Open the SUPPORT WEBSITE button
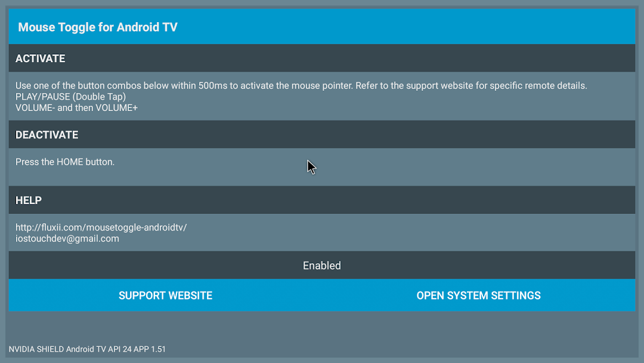 point(166,295)
